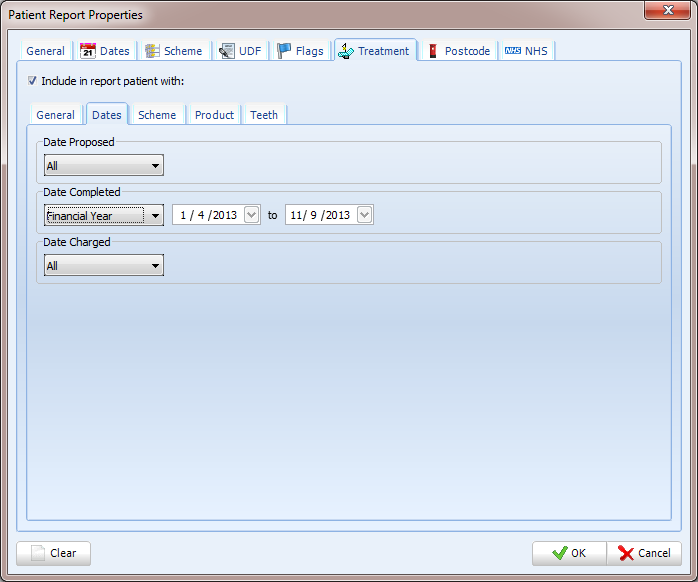The image size is (698, 582).
Task: Open the Date Completed Financial Year dropdown
Action: tap(104, 215)
